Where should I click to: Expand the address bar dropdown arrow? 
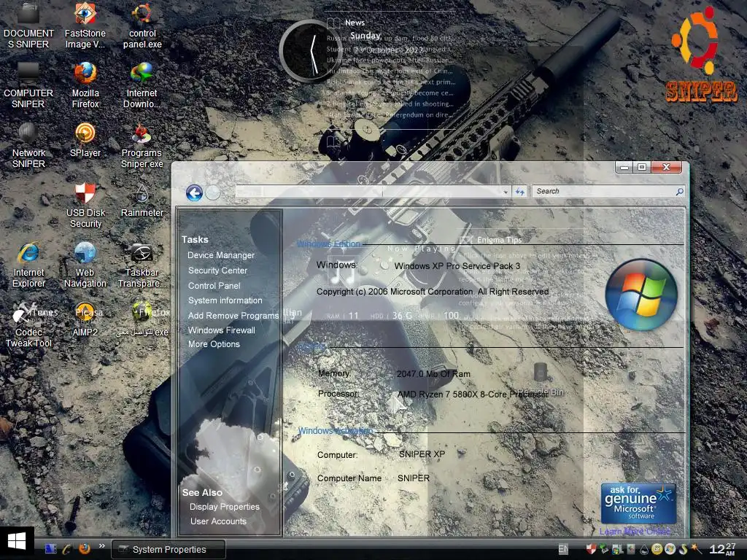point(506,192)
